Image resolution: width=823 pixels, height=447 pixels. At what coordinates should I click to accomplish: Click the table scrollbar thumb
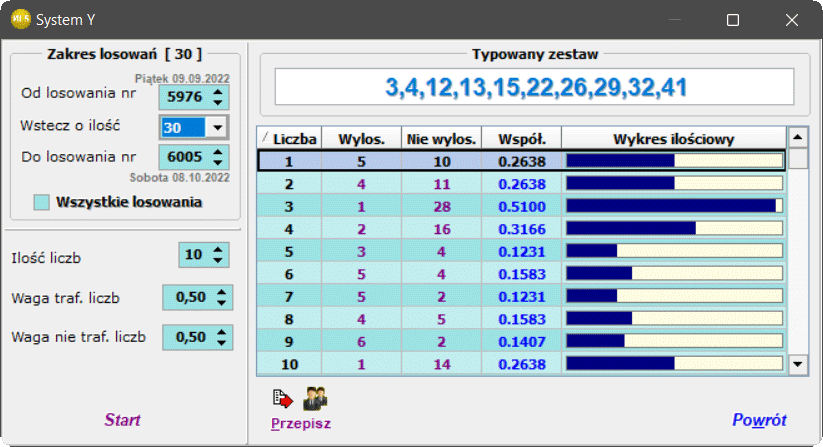tap(798, 158)
